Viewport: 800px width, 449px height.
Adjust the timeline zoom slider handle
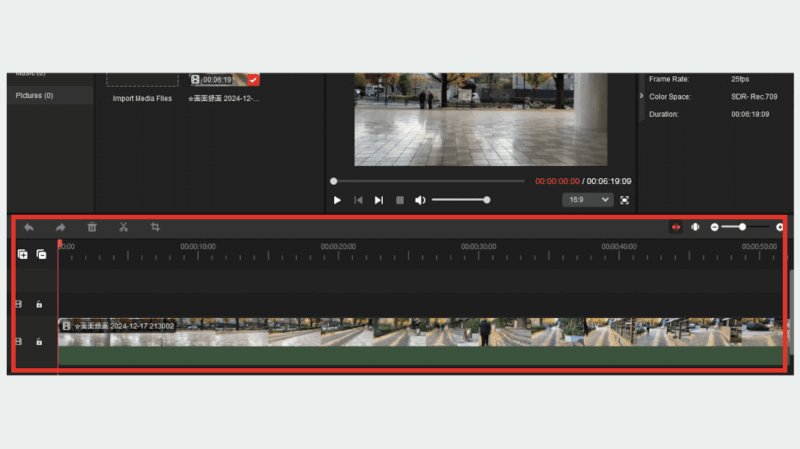(x=742, y=227)
